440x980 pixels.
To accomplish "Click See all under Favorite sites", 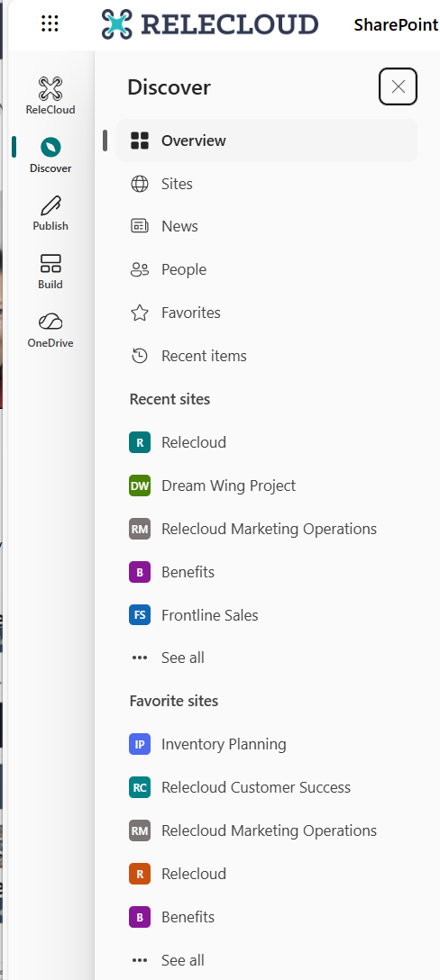I will point(267,960).
